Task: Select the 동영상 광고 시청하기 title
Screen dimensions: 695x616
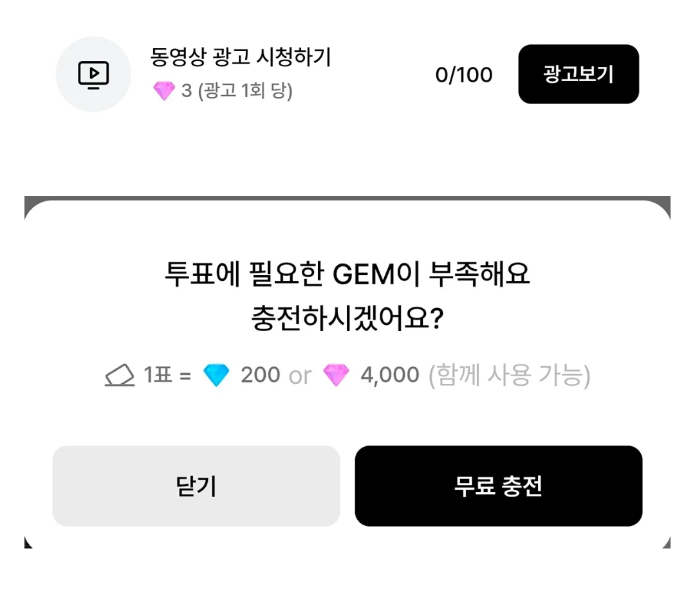Action: pyautogui.click(x=241, y=57)
